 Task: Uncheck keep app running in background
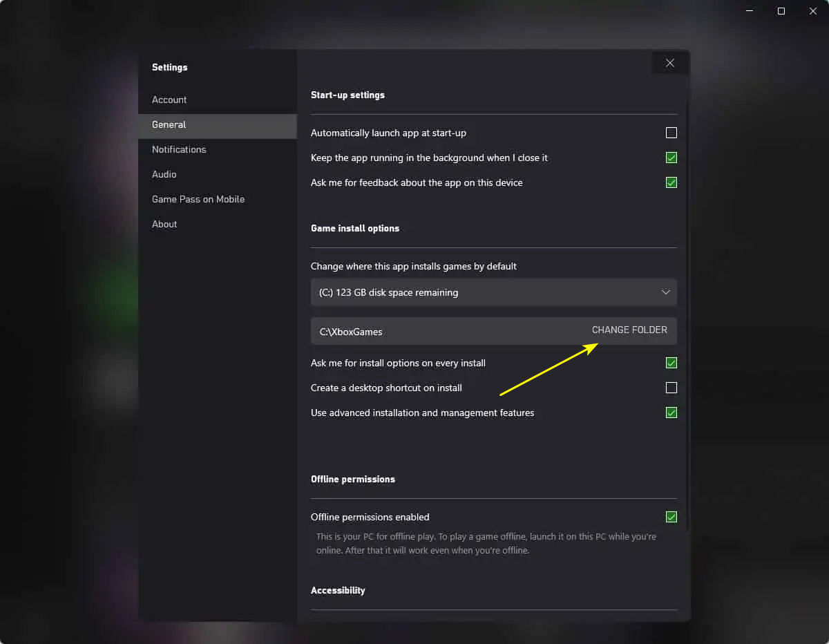pyautogui.click(x=671, y=158)
